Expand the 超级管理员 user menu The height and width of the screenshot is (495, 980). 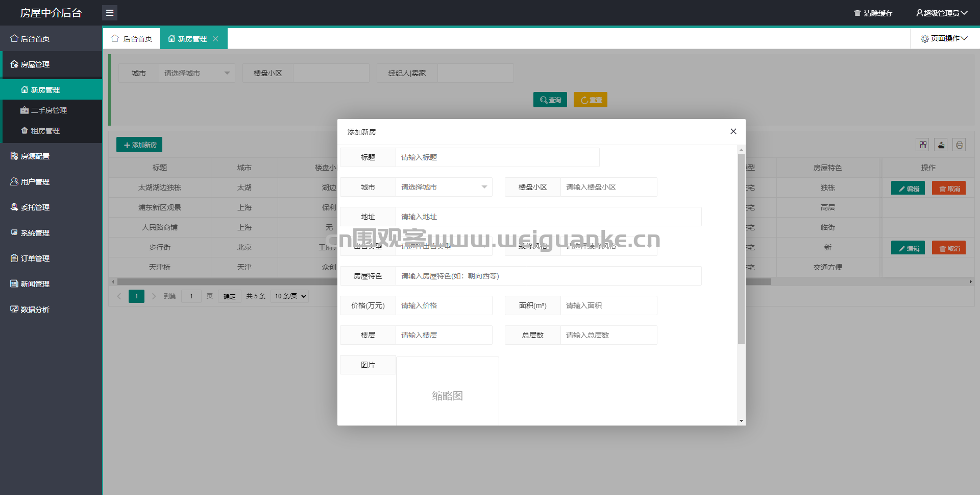[942, 13]
